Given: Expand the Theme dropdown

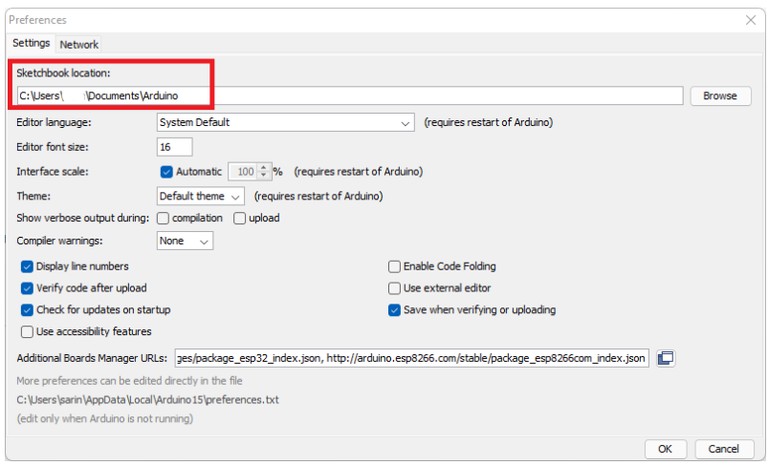Looking at the screenshot, I should [200, 196].
